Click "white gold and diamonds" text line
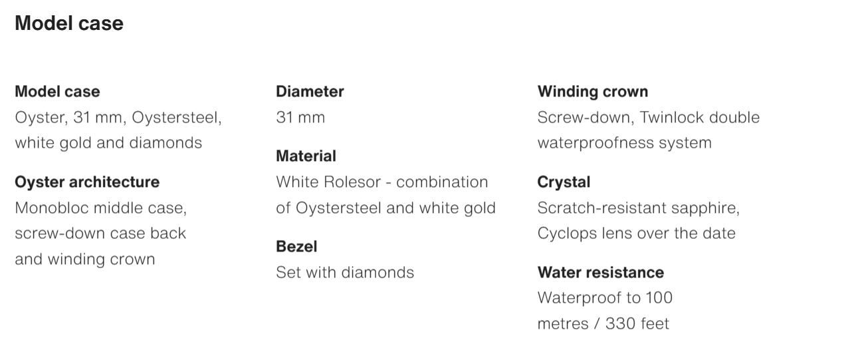The width and height of the screenshot is (868, 356). 108,143
